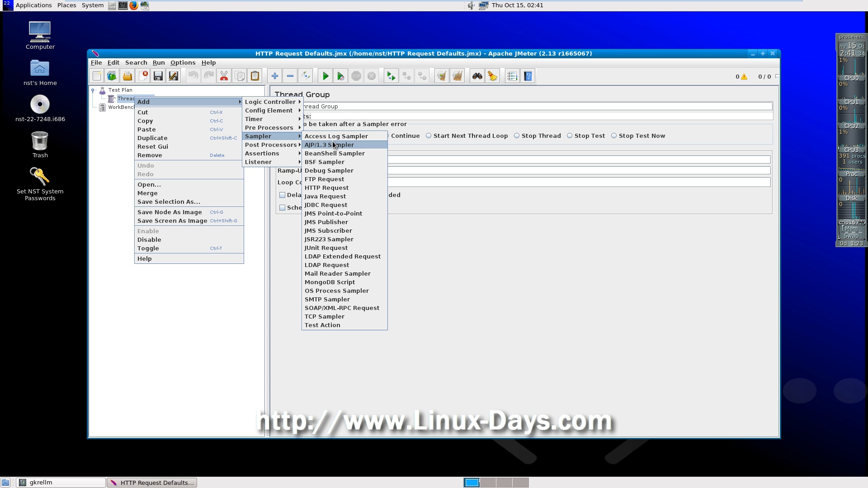This screenshot has height=488, width=868.
Task: Click the Copy toolbar icon
Action: [240, 76]
